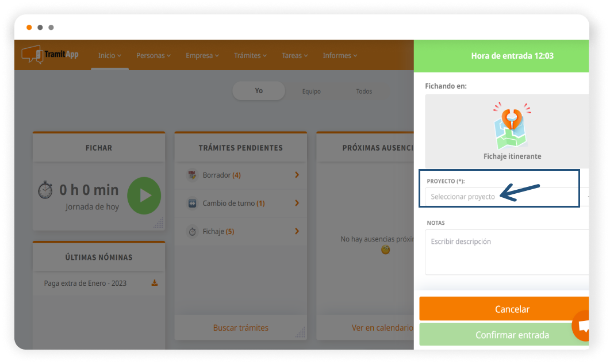
Task: Switch to the Equipo view
Action: click(312, 91)
